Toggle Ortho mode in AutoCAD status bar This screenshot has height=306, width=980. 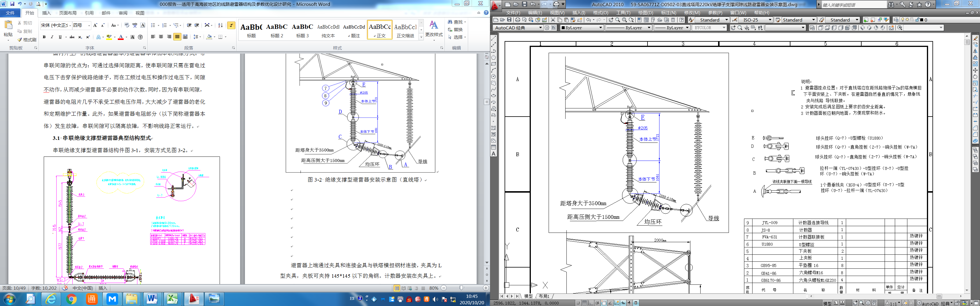coord(591,303)
